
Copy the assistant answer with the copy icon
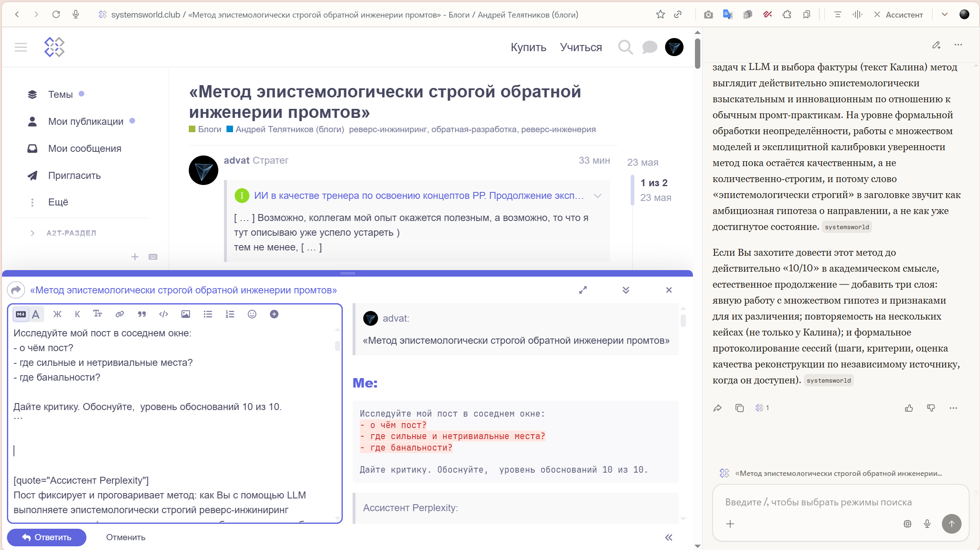(739, 408)
